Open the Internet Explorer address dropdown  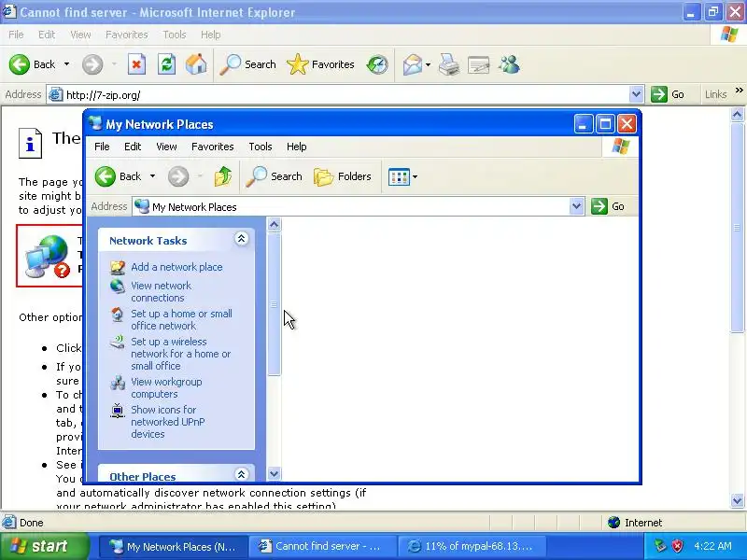pos(636,94)
